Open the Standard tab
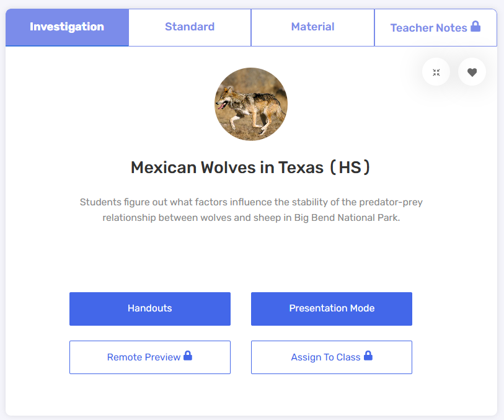Image resolution: width=504 pixels, height=420 pixels. point(190,28)
